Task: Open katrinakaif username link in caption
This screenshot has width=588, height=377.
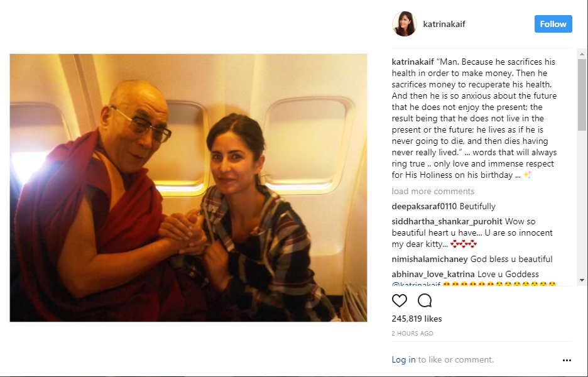Action: (x=413, y=62)
